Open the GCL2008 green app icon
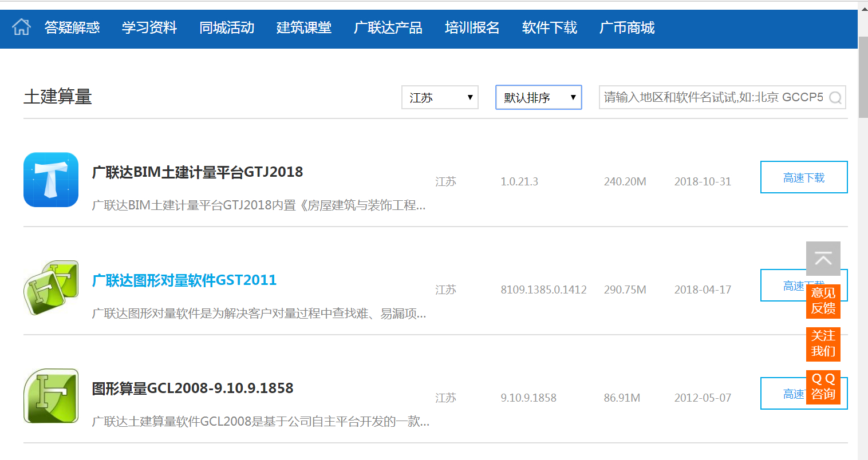The image size is (868, 460). (x=51, y=396)
